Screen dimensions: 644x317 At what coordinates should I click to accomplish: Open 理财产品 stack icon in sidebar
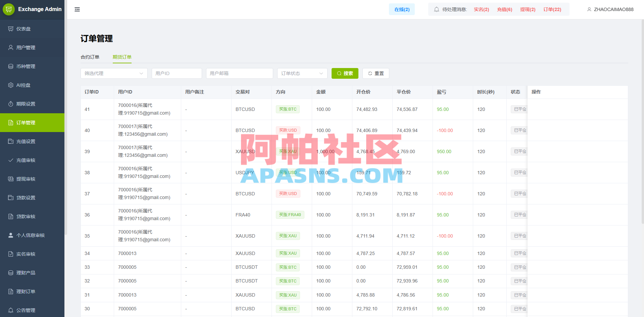tap(11, 273)
